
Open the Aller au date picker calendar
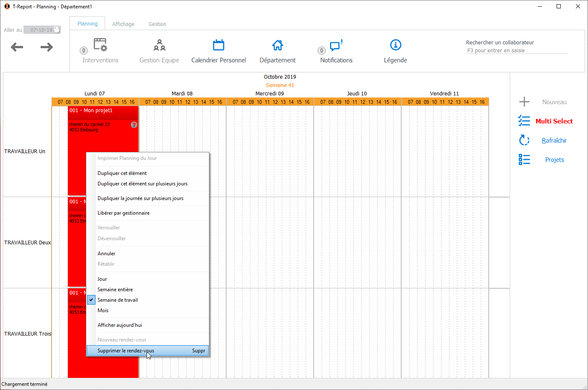[57, 30]
